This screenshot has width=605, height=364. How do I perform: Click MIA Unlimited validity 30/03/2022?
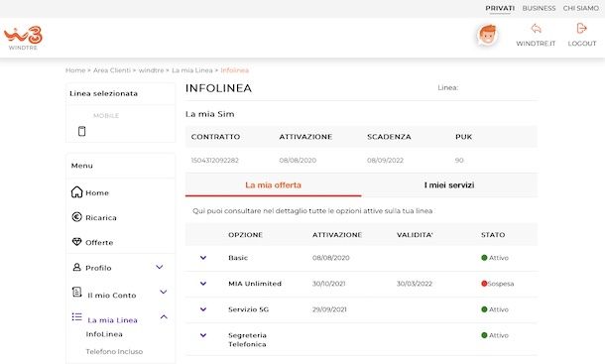415,284
